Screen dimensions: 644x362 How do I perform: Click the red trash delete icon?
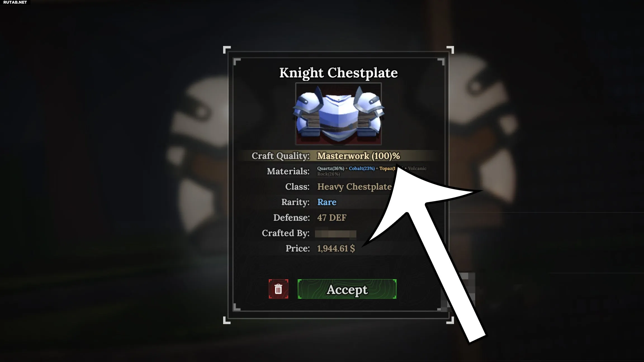(x=278, y=289)
